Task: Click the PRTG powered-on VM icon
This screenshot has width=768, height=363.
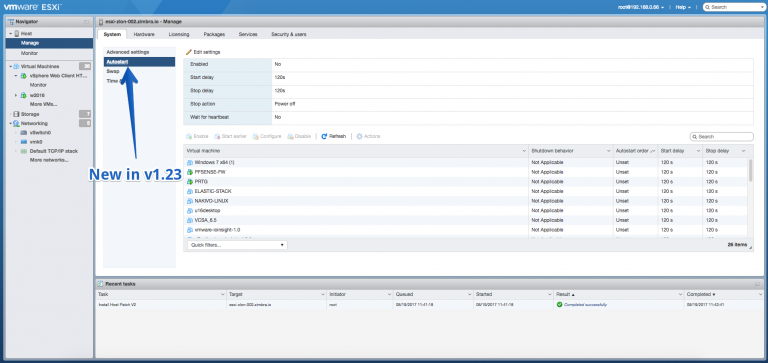Action: coord(191,181)
